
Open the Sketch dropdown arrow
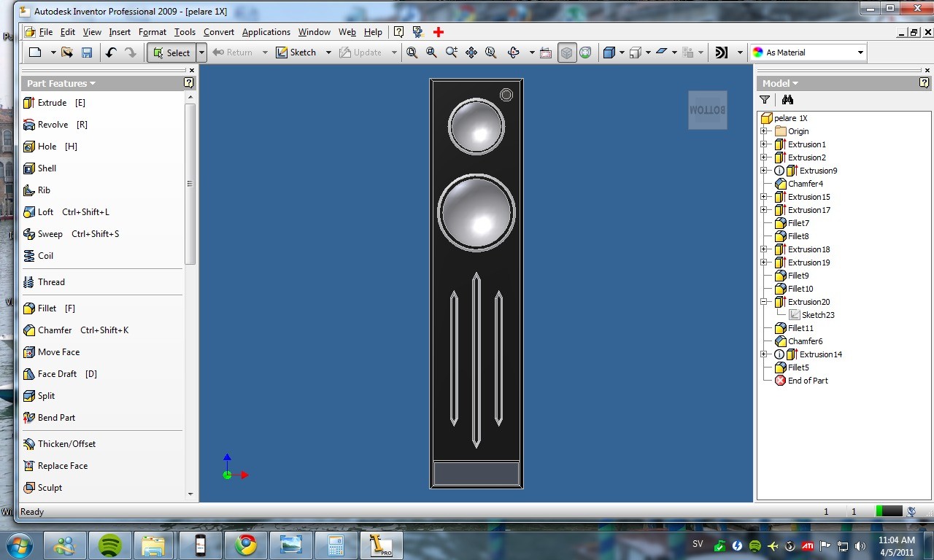(x=328, y=52)
